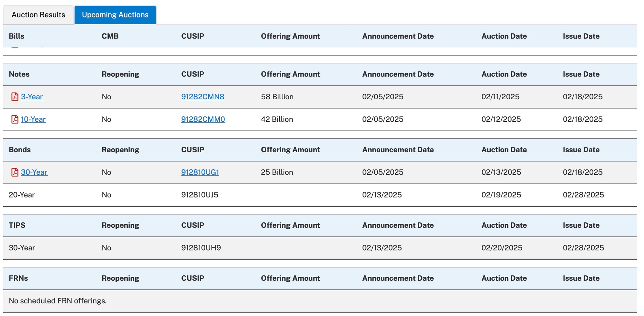
Task: Open the 3-Year note link
Action: pyautogui.click(x=32, y=97)
